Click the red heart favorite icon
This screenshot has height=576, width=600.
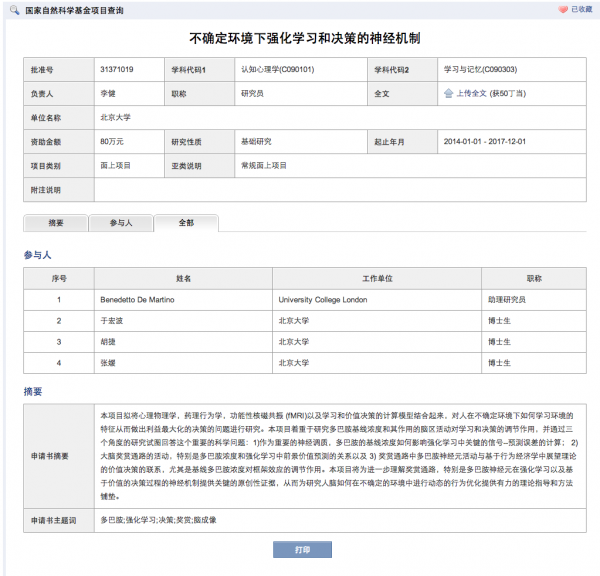(x=562, y=10)
